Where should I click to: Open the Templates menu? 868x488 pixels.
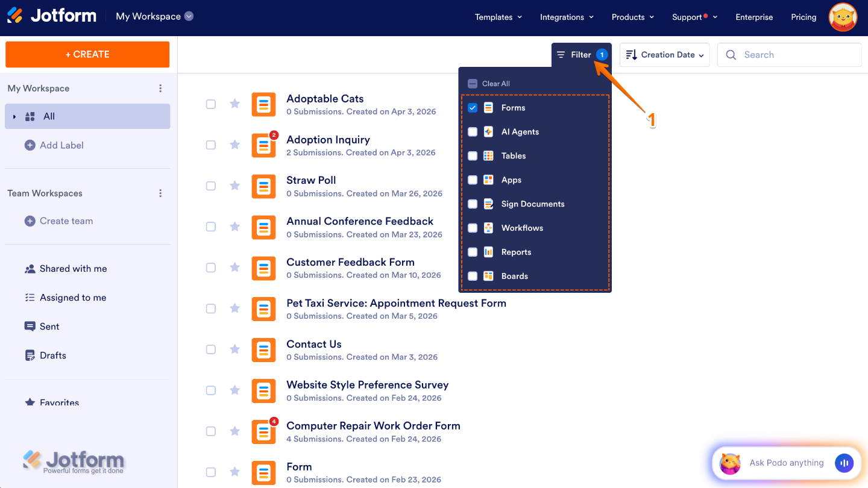[498, 17]
